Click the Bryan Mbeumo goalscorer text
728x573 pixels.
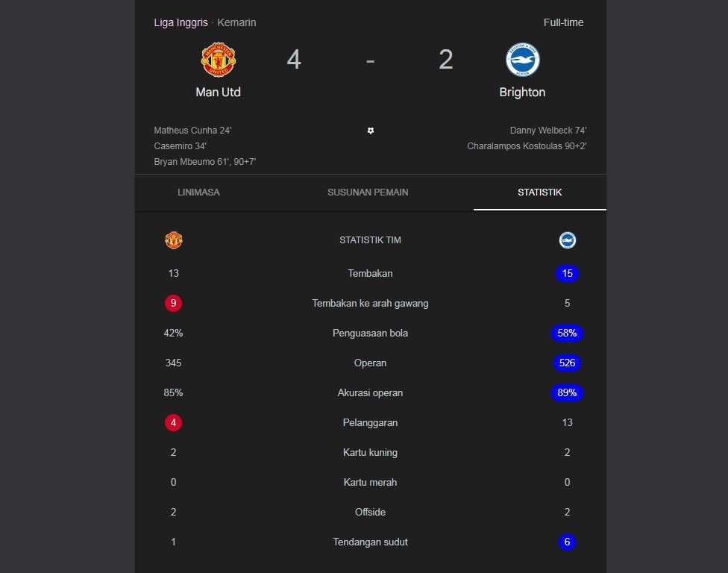pyautogui.click(x=204, y=162)
